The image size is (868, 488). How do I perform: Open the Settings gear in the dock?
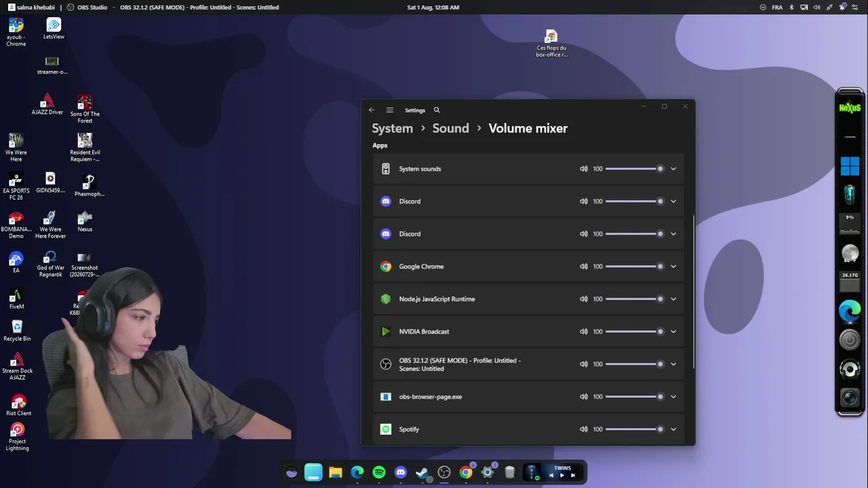(488, 472)
